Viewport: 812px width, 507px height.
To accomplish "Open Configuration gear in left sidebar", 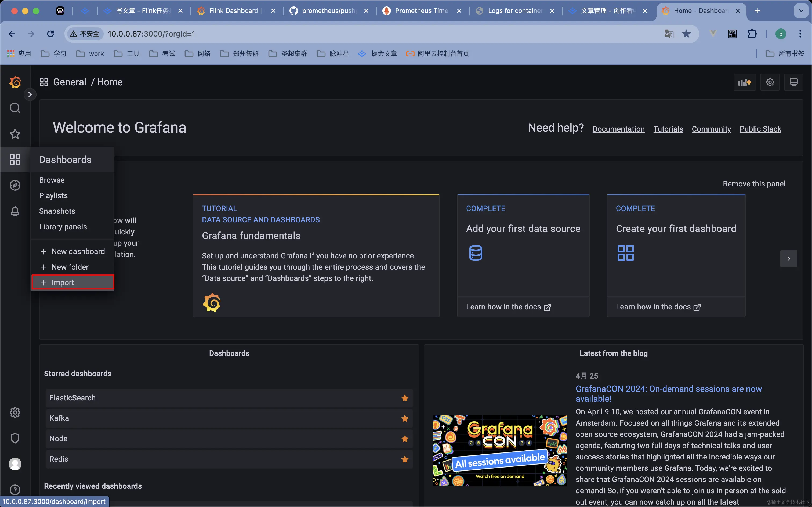I will point(15,412).
